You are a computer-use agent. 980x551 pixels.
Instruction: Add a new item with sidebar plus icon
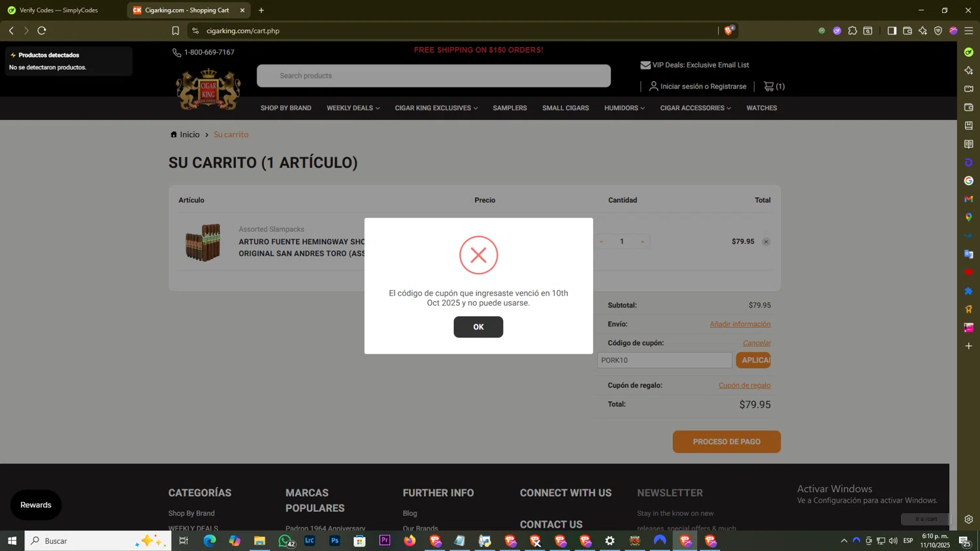coord(969,346)
